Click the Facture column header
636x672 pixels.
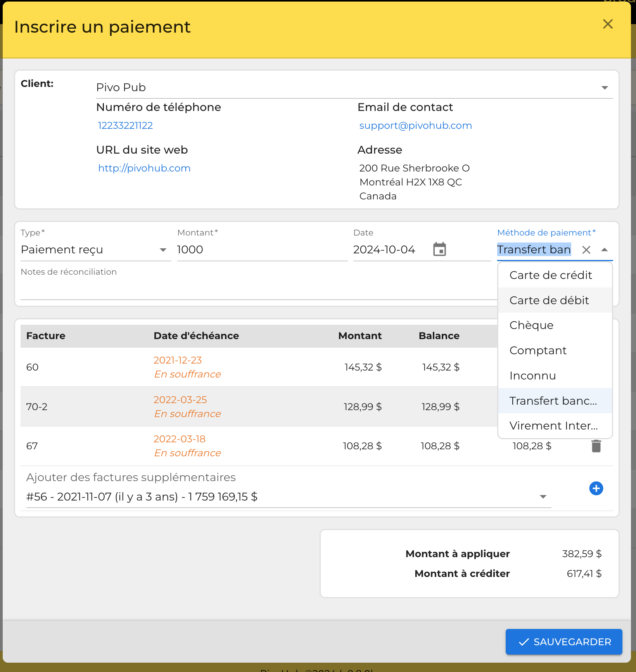[x=46, y=336]
